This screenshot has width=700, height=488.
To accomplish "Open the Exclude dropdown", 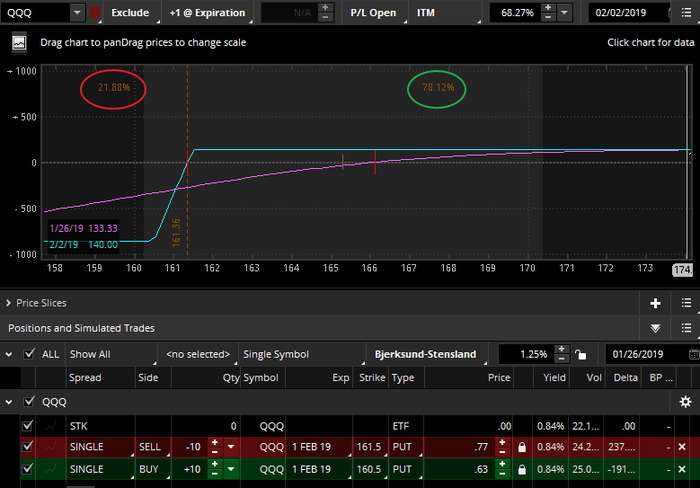I will (130, 13).
